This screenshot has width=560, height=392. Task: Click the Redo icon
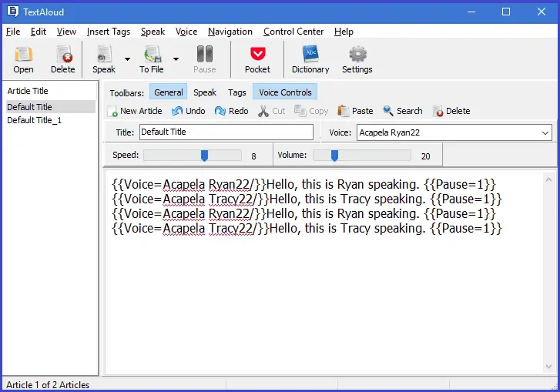pos(220,111)
